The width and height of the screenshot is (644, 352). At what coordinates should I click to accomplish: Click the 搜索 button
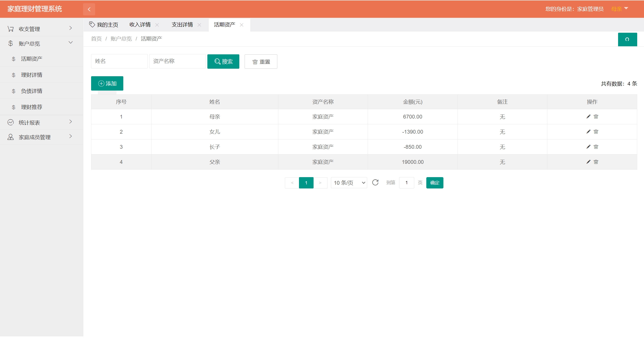[223, 61]
